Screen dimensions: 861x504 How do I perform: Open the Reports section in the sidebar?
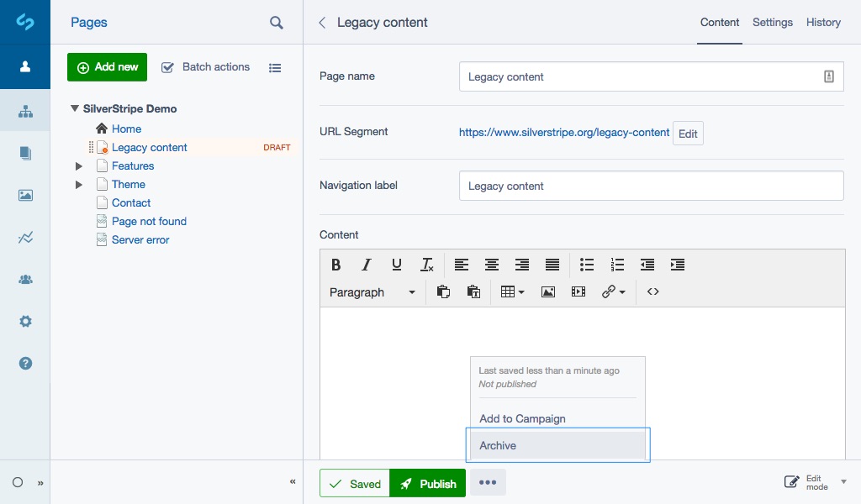pyautogui.click(x=25, y=238)
